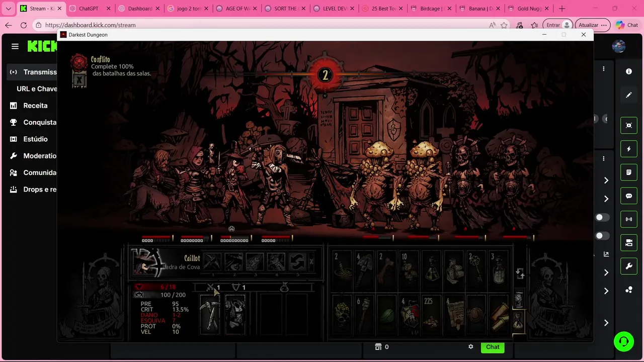
Task: Open the Kick profile avatar
Action: coord(618,46)
